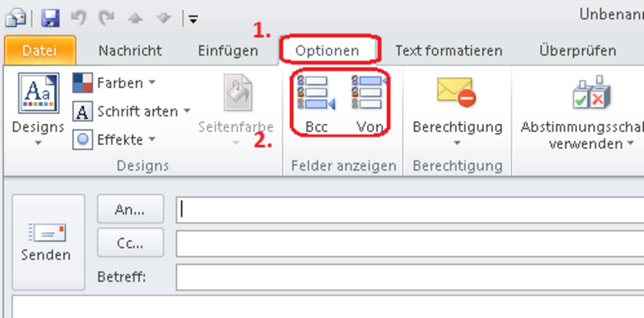Switch to the Optionen tab

[328, 51]
